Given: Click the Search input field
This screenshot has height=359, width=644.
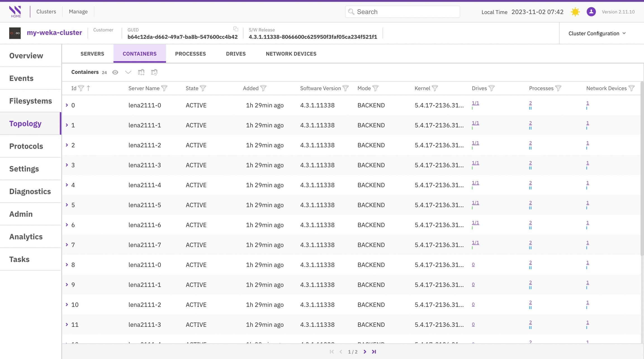Looking at the screenshot, I should (x=402, y=12).
